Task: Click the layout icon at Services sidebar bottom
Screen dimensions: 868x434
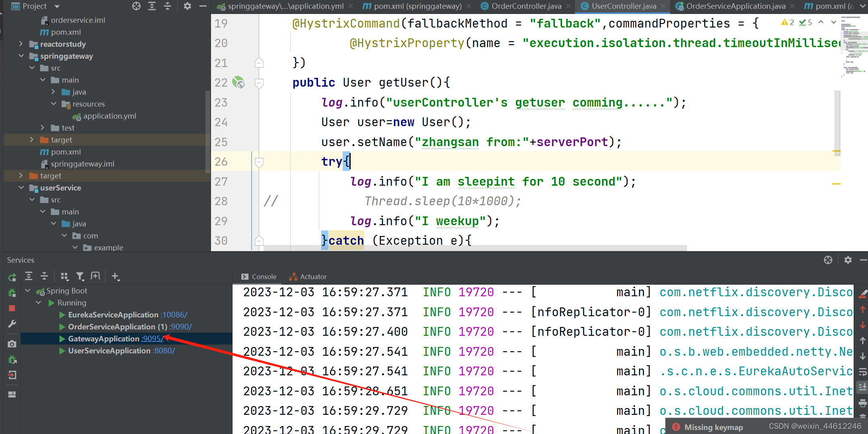Action: pos(12,394)
